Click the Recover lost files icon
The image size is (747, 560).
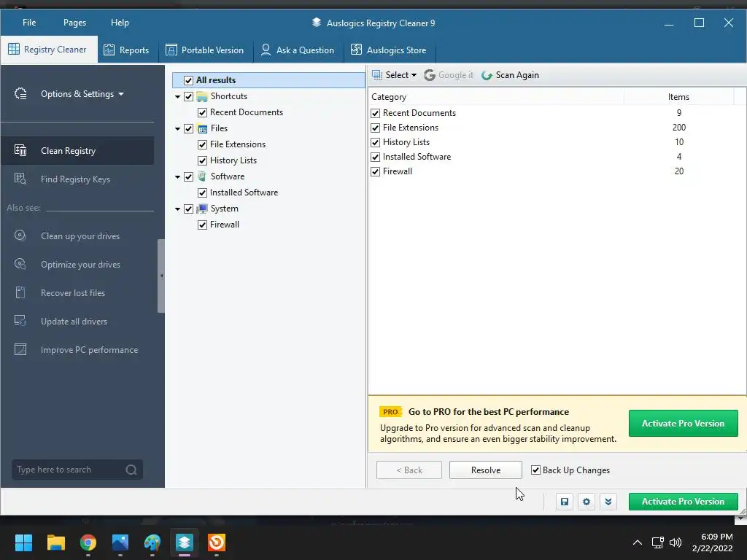20,292
